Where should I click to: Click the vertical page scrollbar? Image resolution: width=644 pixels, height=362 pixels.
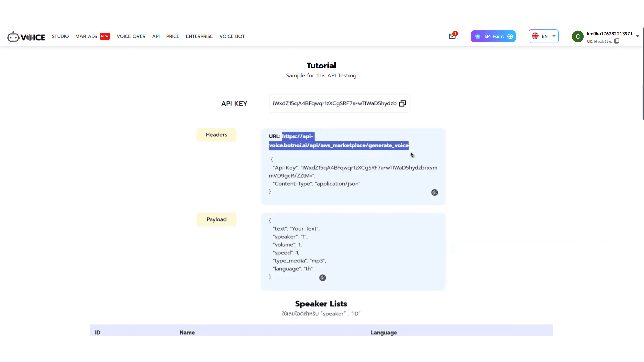[643, 74]
